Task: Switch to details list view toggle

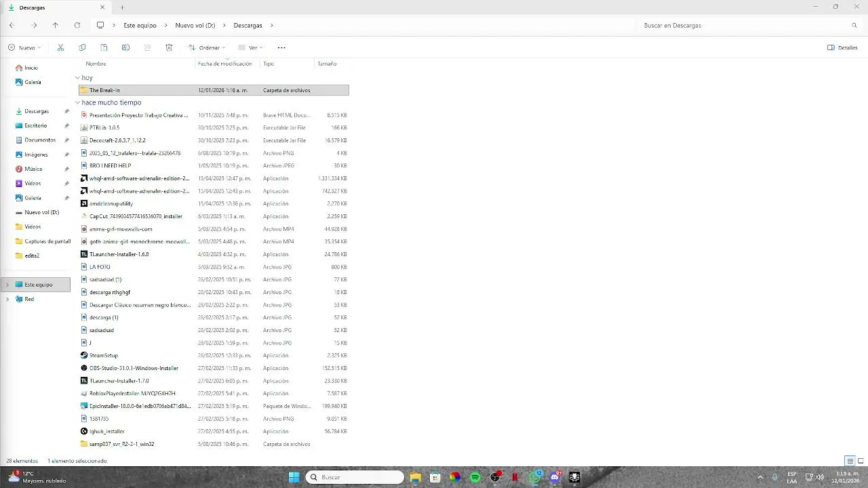Action: pyautogui.click(x=850, y=461)
